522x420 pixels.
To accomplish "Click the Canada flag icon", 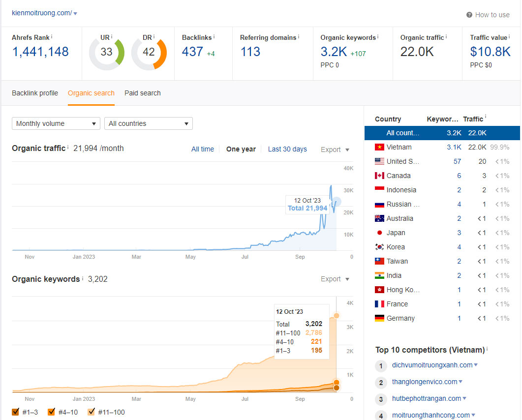I will (379, 176).
